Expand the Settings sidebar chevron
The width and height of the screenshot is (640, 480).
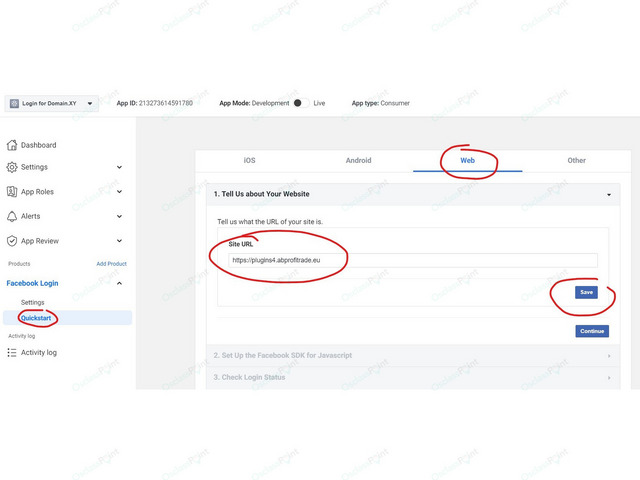119,167
